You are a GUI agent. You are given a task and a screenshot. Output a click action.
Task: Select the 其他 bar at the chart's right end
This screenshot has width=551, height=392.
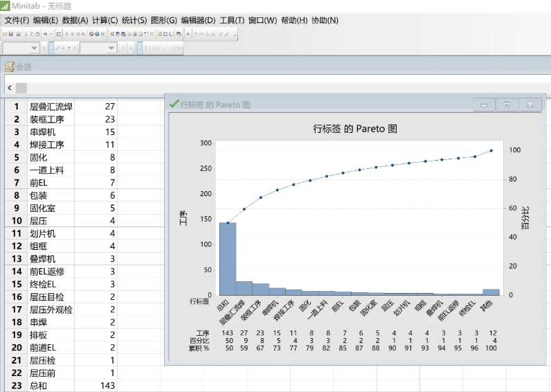(x=491, y=292)
